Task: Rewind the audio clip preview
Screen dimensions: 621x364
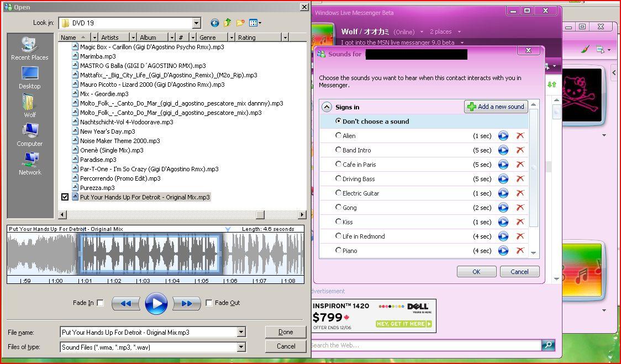Action: coord(125,303)
